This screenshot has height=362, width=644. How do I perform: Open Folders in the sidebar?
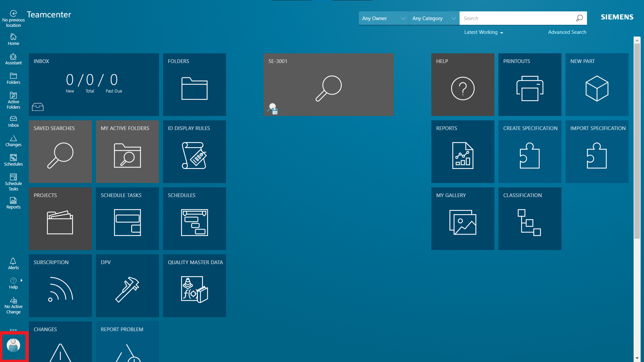pos(13,78)
